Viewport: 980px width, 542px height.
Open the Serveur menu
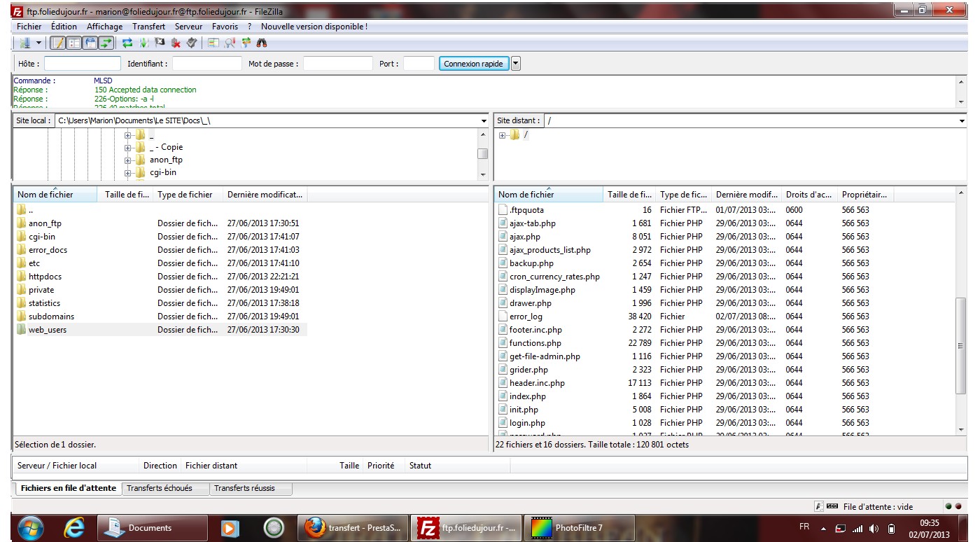tap(189, 27)
